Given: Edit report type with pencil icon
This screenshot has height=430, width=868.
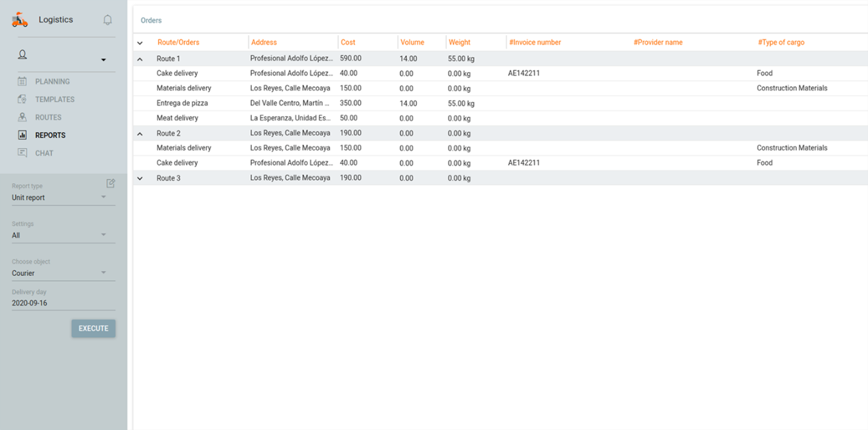Looking at the screenshot, I should click(x=110, y=183).
